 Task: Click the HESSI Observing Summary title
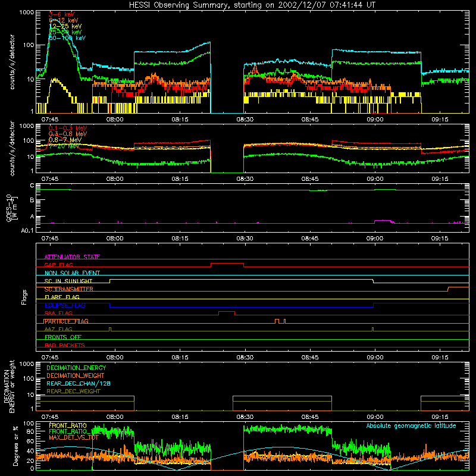[x=252, y=5]
